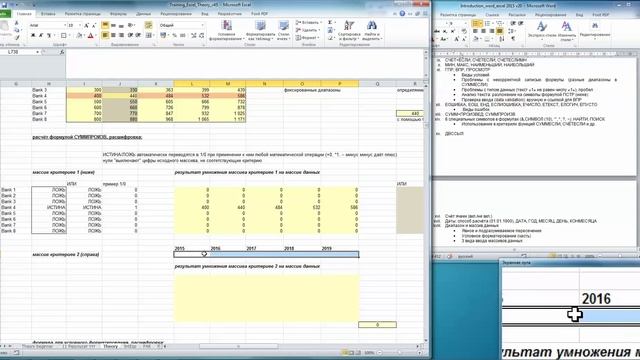Viewport: 640px width, 360px height.
Task: Open the Editing group dropdown in Word
Action: (595, 30)
